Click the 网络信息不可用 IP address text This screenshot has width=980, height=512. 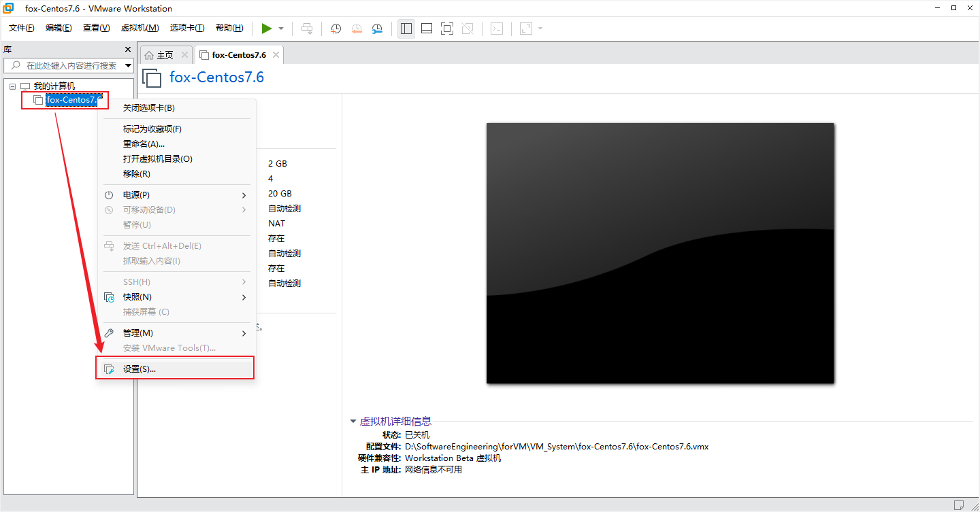(x=434, y=470)
